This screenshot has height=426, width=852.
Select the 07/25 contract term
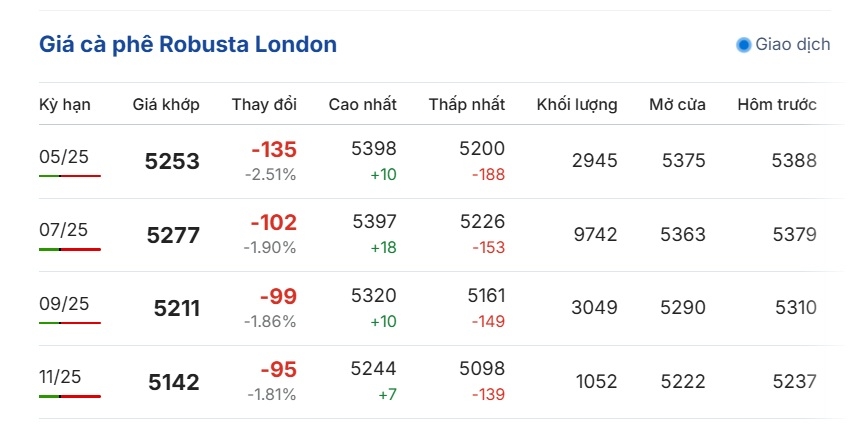click(x=63, y=230)
